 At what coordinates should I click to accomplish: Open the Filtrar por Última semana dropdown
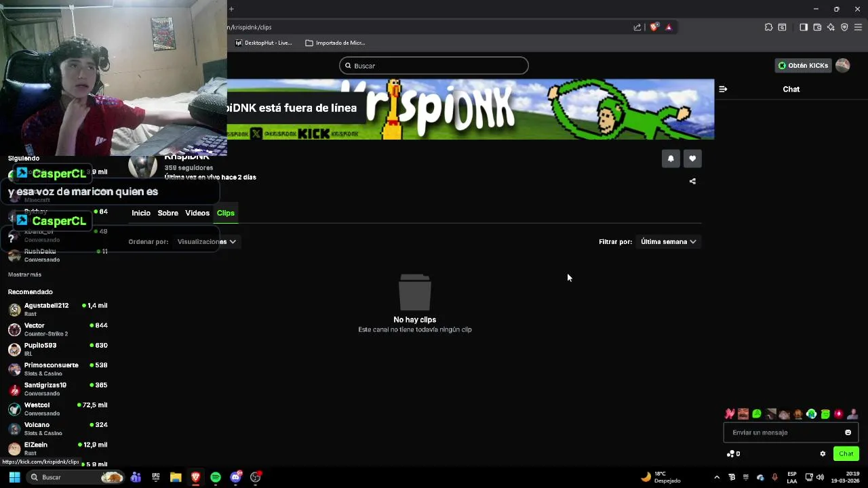click(669, 241)
